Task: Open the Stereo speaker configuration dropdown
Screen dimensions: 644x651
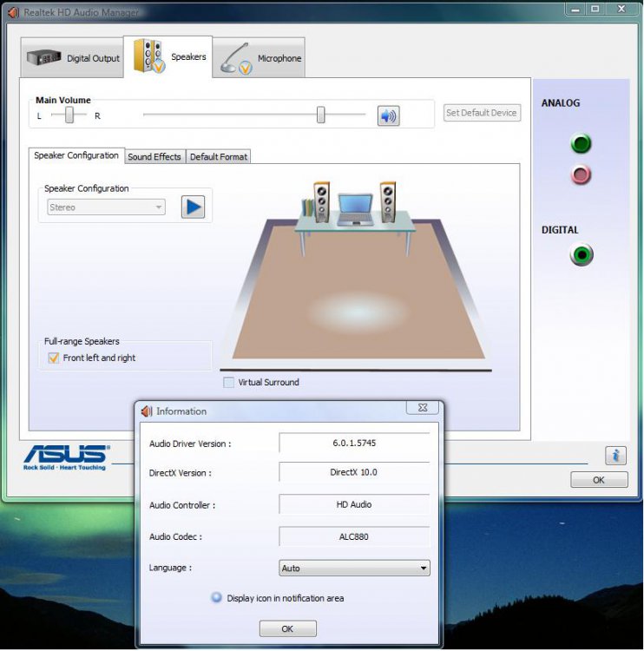Action: [106, 207]
